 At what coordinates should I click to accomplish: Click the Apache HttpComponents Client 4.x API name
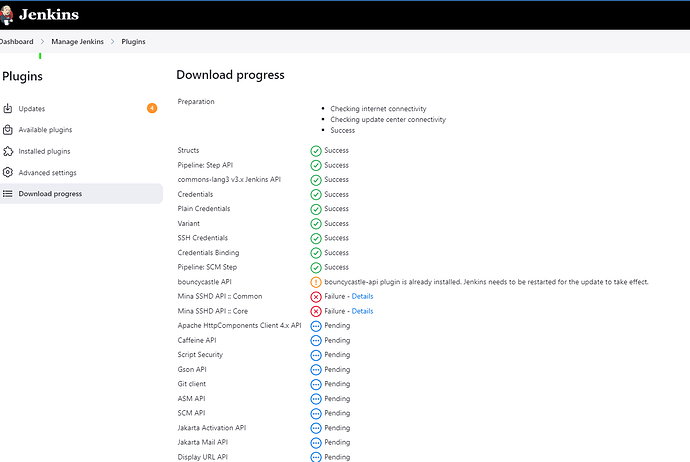pyautogui.click(x=239, y=325)
